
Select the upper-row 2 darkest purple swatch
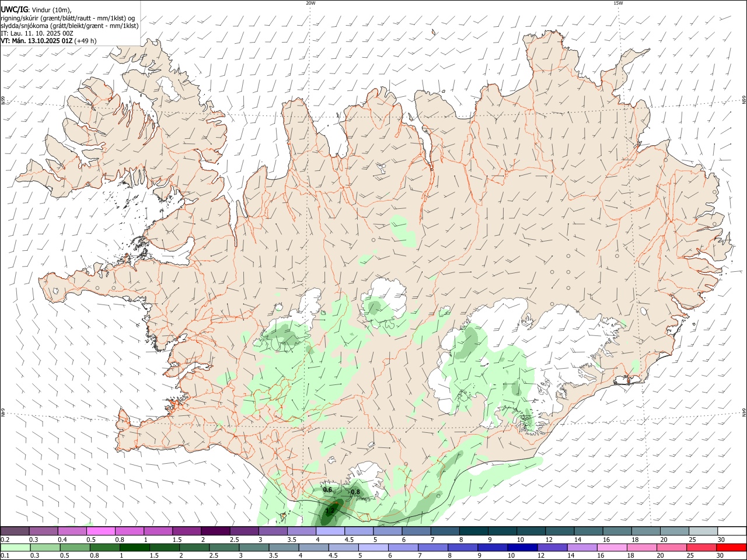point(215,531)
